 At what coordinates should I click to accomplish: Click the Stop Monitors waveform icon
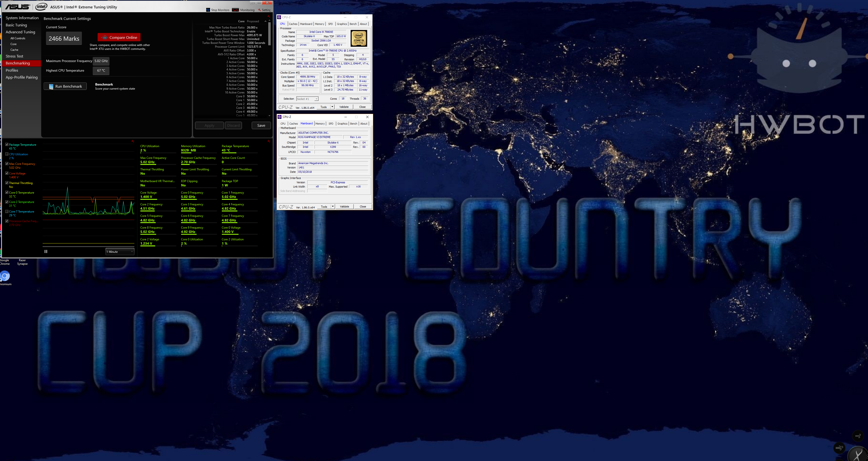[208, 10]
